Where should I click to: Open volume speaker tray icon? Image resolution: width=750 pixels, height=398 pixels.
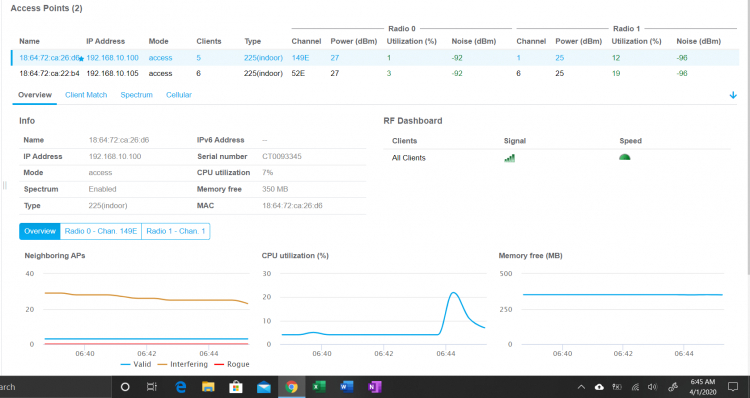[x=652, y=387]
